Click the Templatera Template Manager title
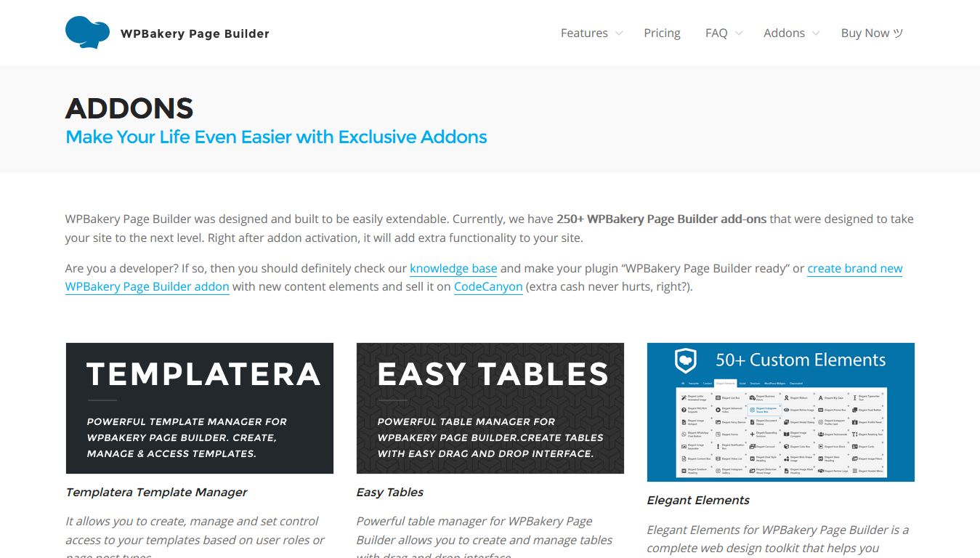980x558 pixels. click(x=156, y=492)
